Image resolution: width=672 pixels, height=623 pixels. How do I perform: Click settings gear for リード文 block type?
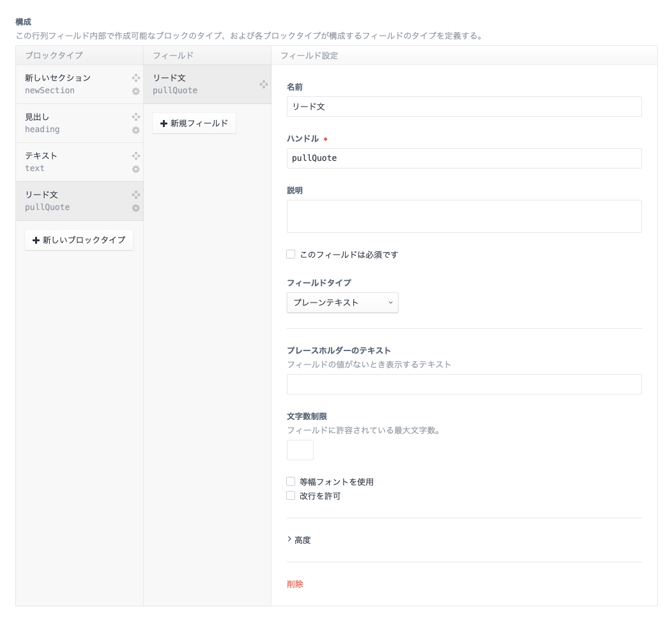point(135,208)
